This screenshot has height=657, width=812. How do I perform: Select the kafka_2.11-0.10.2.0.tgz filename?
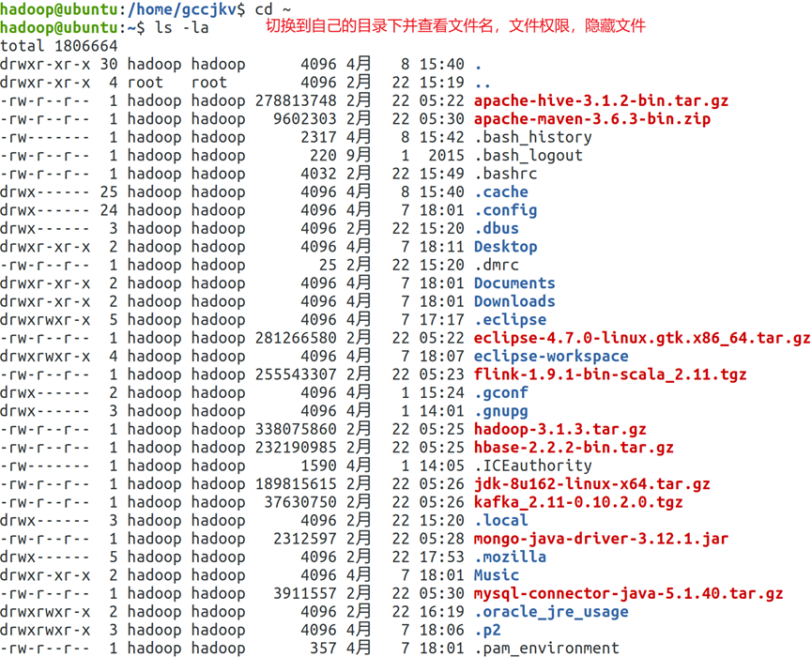pyautogui.click(x=578, y=502)
